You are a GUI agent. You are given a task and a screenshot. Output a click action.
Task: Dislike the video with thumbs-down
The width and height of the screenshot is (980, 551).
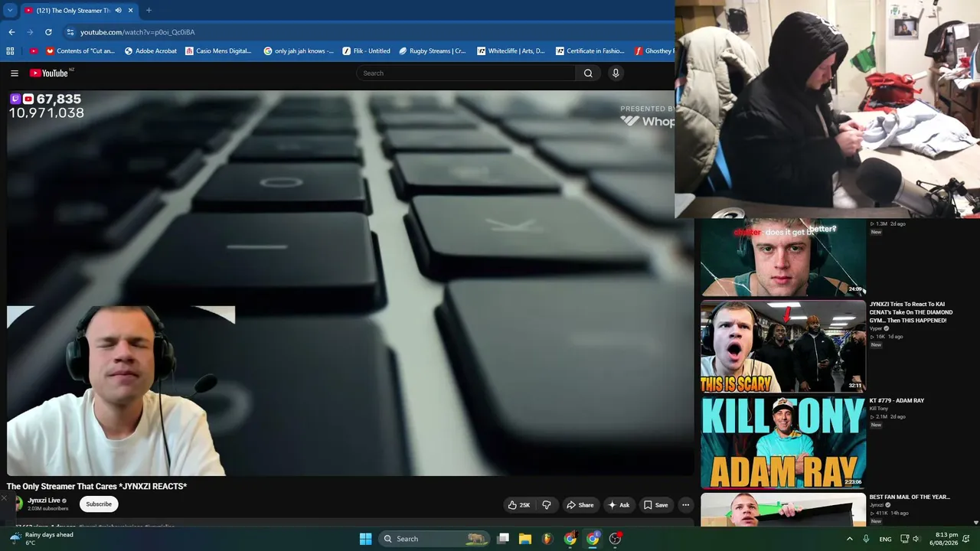(547, 505)
